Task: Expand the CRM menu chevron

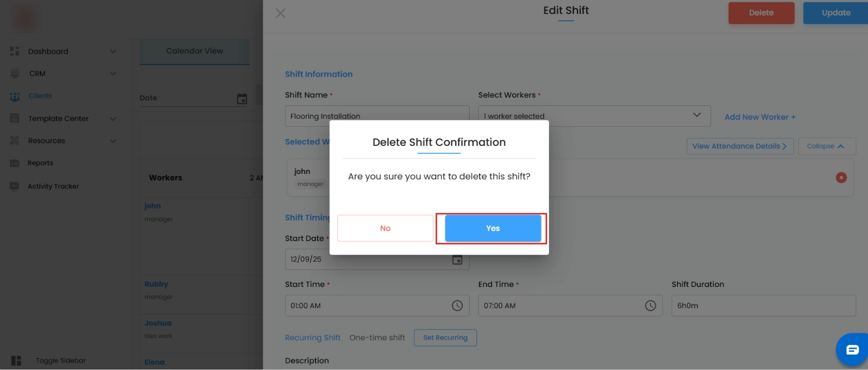Action: tap(113, 73)
